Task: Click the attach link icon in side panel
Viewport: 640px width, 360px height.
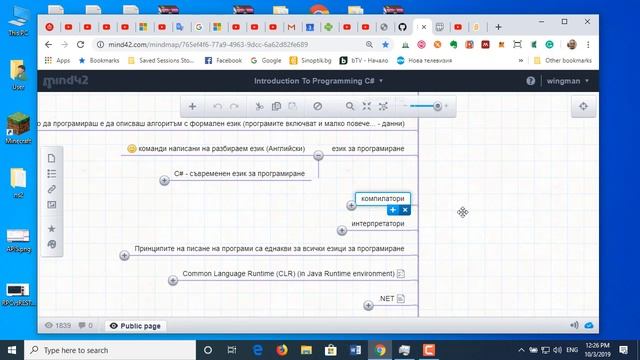Action: pyautogui.click(x=51, y=189)
